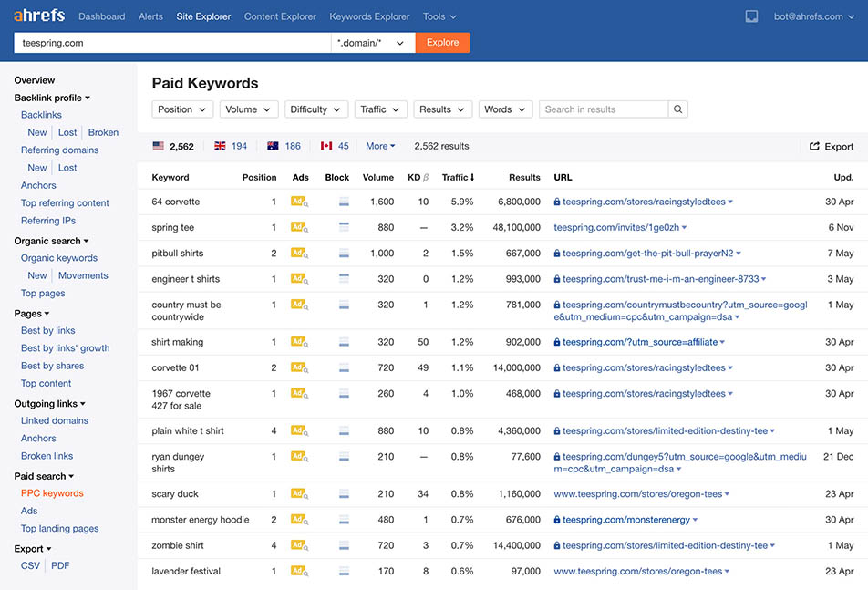Open the Position filter dropdown
This screenshot has height=590, width=868.
(182, 109)
